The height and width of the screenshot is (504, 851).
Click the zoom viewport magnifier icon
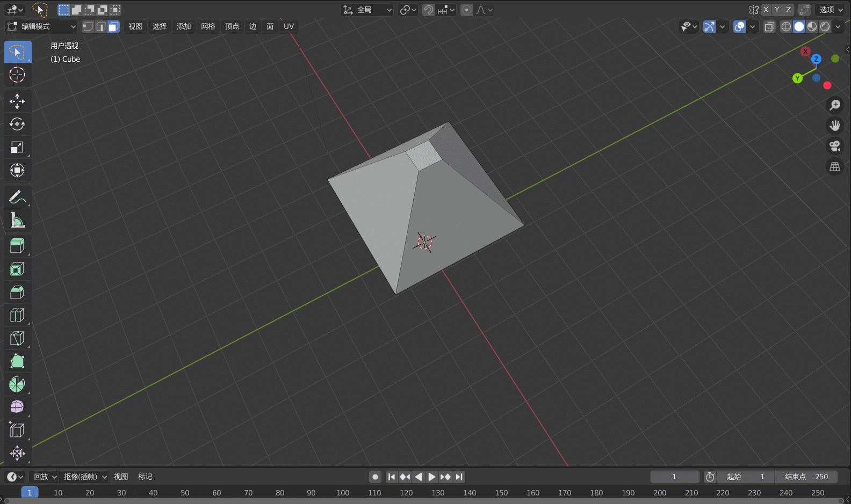click(x=835, y=105)
